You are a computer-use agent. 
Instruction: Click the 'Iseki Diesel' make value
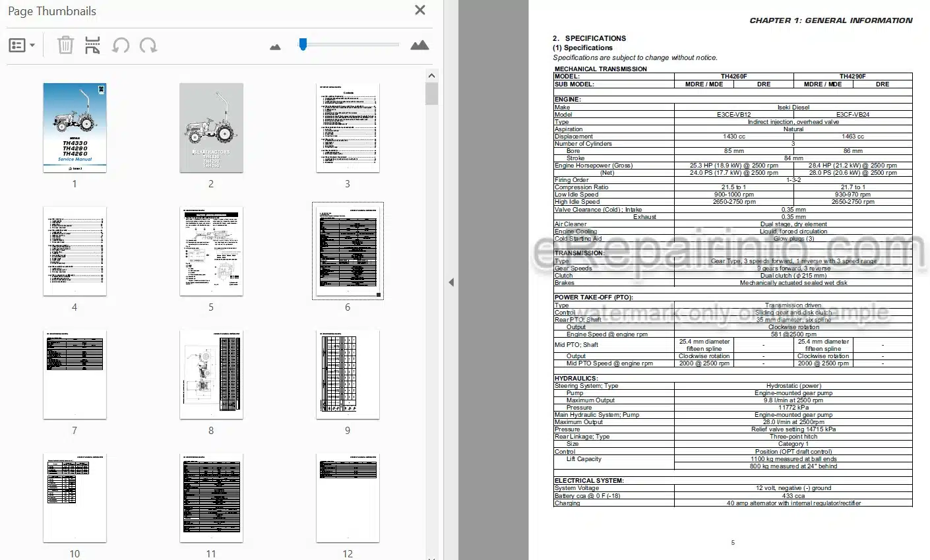pyautogui.click(x=793, y=108)
